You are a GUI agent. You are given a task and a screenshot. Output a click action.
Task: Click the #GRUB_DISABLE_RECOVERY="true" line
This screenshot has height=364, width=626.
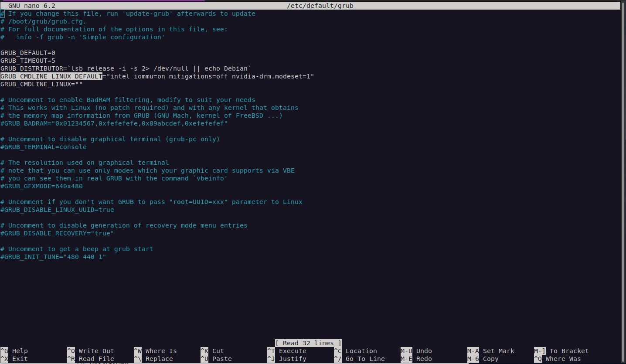(x=57, y=233)
